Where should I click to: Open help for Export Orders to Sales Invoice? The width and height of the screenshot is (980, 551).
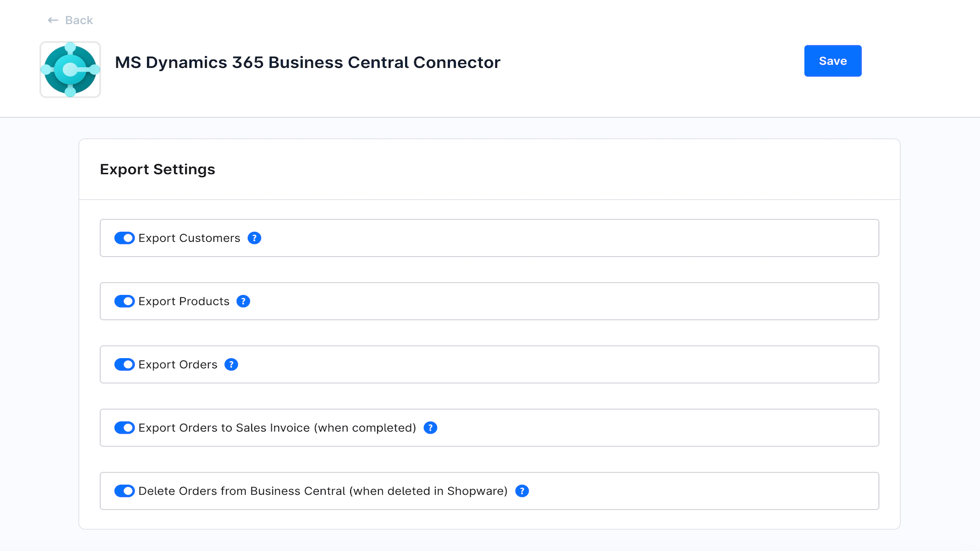(x=430, y=428)
